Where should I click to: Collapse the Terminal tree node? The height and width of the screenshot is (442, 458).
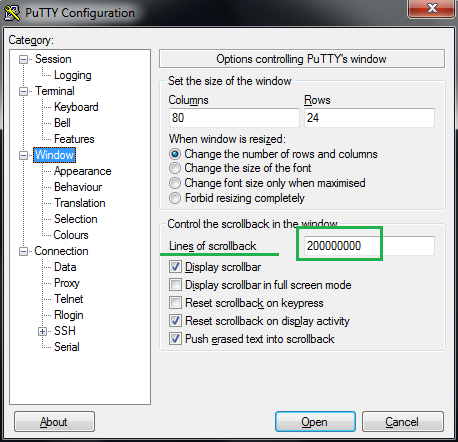click(23, 92)
